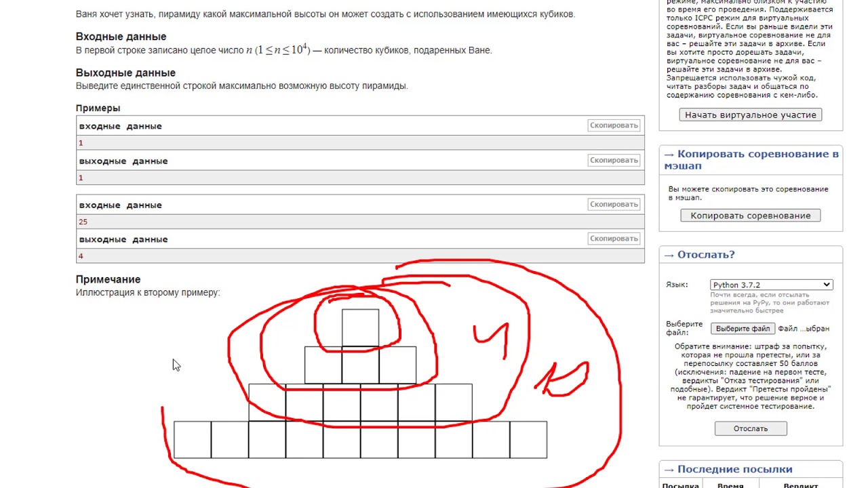868x488 pixels.
Task: Copy the first example's input data
Action: (x=614, y=125)
